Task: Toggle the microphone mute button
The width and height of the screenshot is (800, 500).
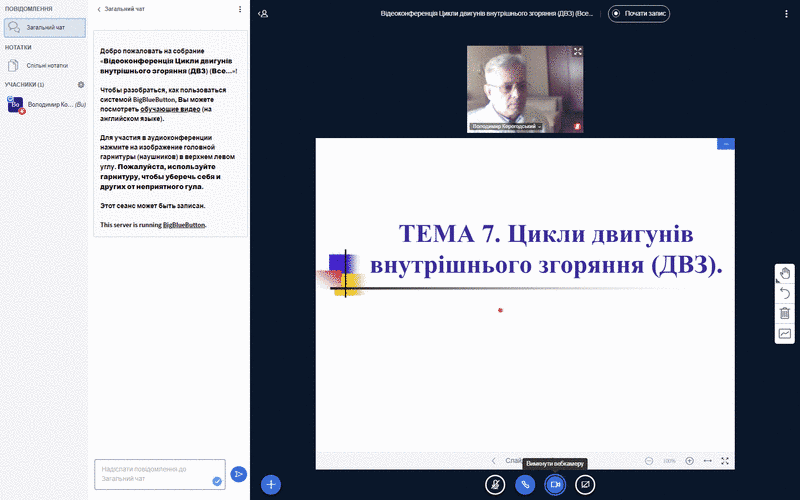Action: [x=495, y=484]
